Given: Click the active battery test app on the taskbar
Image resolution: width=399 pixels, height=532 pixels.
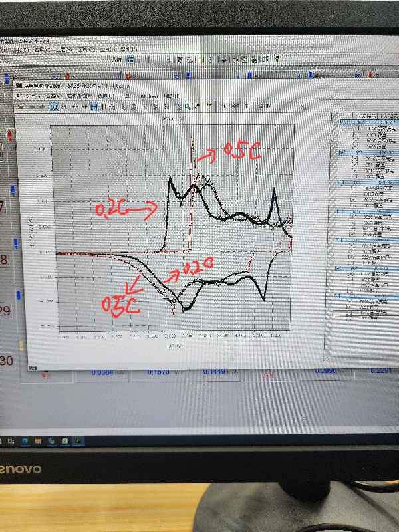Looking at the screenshot, I should pos(78,441).
